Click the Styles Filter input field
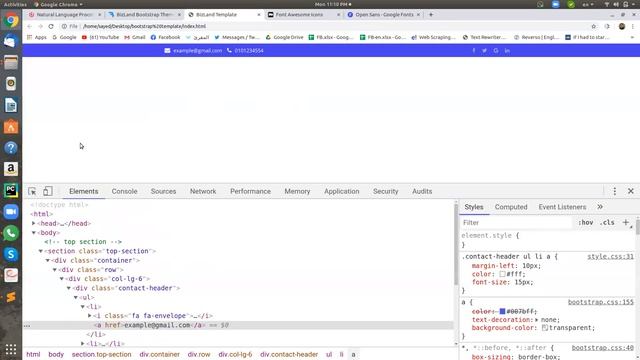The width and height of the screenshot is (640, 360). pyautogui.click(x=516, y=222)
